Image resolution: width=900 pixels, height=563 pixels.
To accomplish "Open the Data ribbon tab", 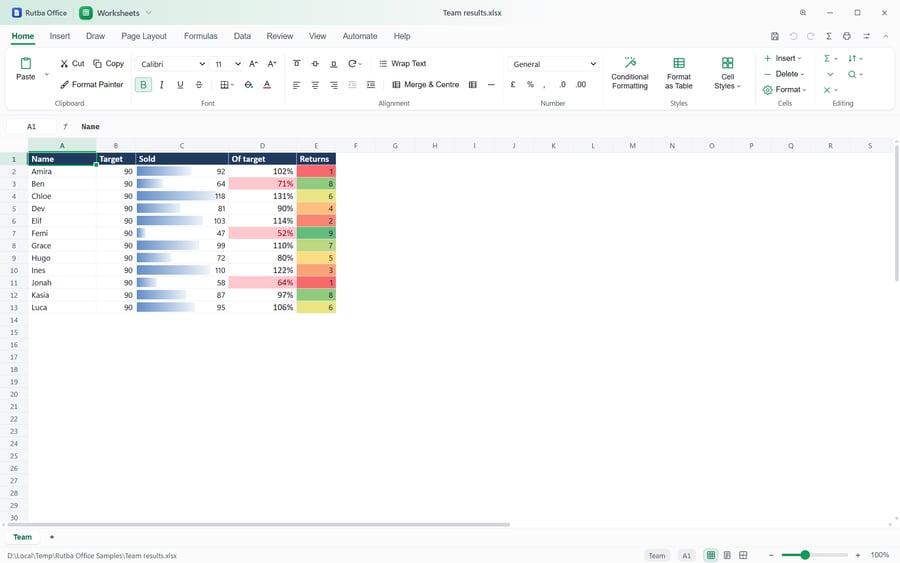I will pos(242,36).
